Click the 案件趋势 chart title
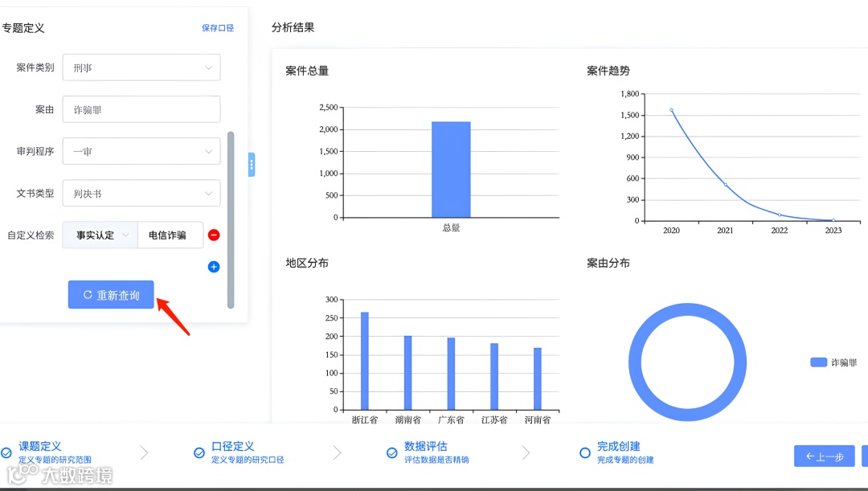The image size is (868, 491). coord(608,71)
